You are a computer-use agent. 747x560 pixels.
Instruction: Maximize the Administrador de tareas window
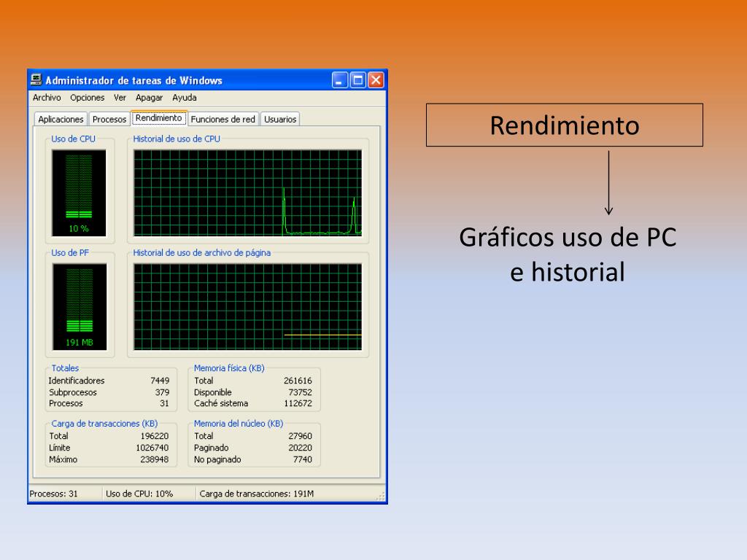tap(357, 80)
